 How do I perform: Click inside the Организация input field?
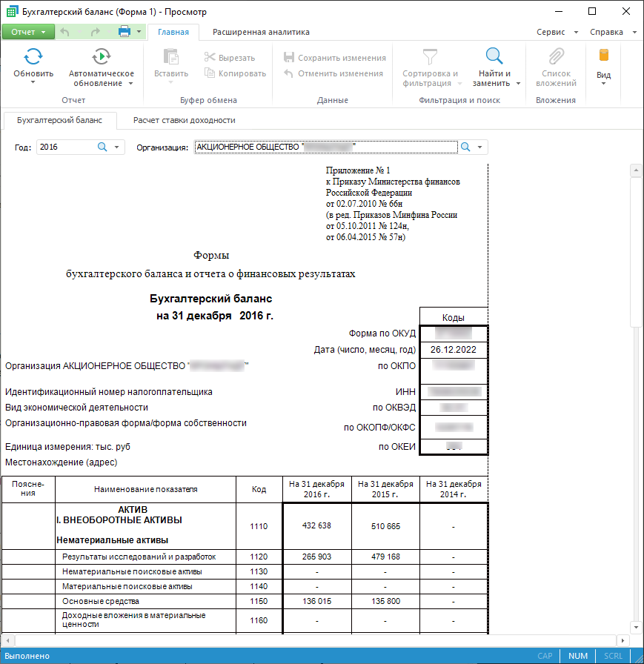[326, 147]
